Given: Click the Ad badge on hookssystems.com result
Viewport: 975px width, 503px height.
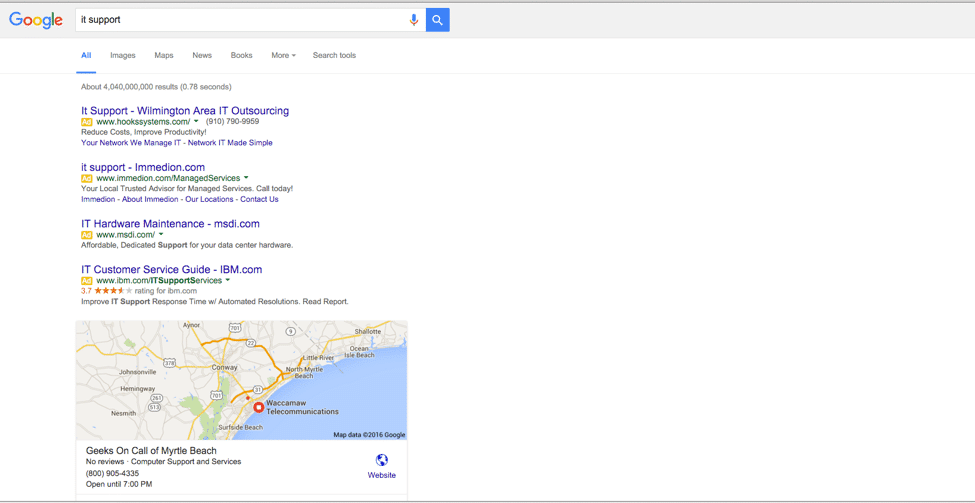Looking at the screenshot, I should pyautogui.click(x=86, y=122).
